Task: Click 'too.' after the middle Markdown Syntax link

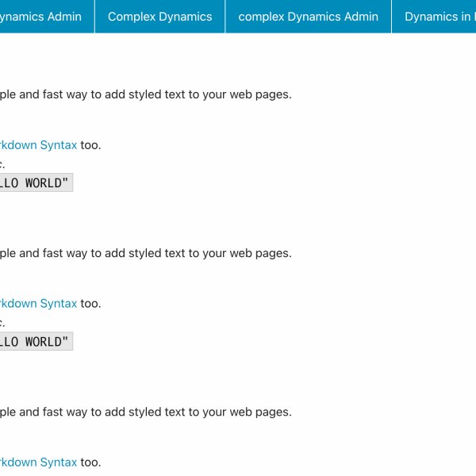Action: point(90,303)
